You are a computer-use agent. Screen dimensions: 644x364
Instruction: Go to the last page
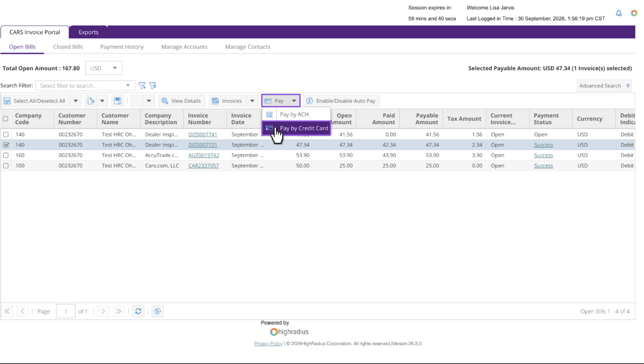118,311
